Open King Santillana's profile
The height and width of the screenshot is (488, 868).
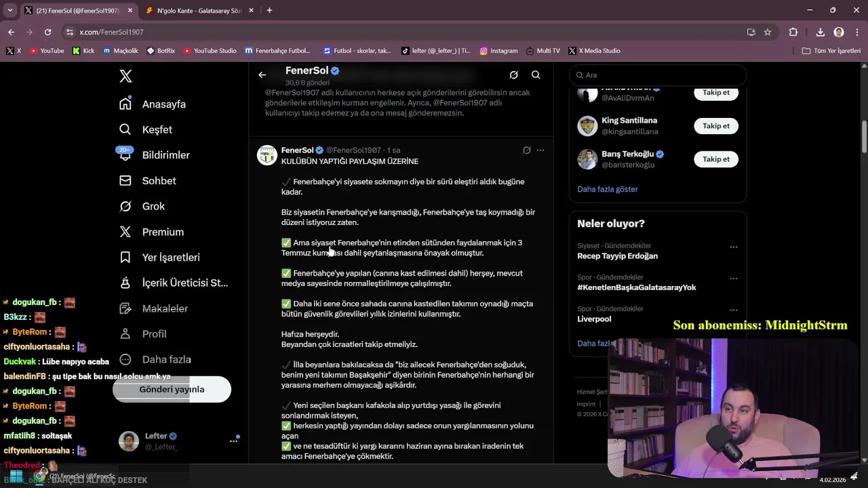click(x=629, y=121)
